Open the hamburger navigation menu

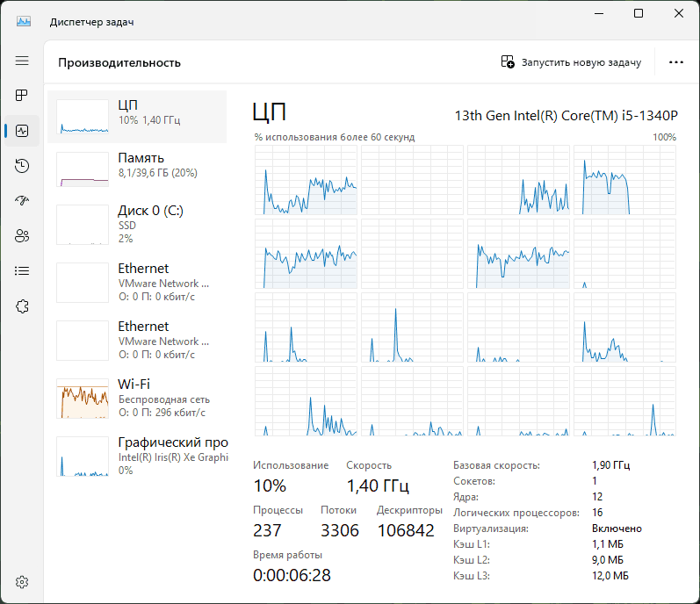click(22, 61)
